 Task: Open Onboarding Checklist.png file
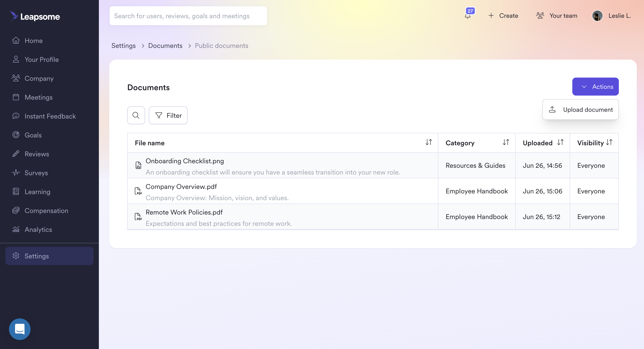click(x=184, y=161)
